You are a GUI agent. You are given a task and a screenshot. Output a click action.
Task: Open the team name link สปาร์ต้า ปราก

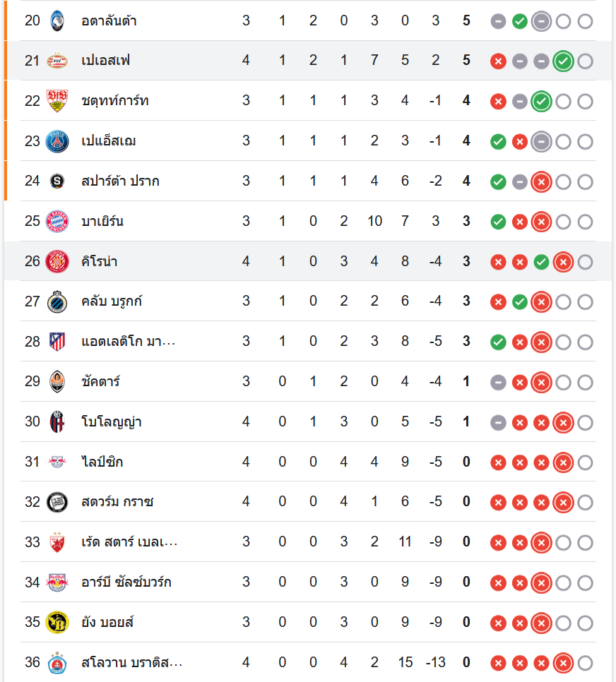120,181
